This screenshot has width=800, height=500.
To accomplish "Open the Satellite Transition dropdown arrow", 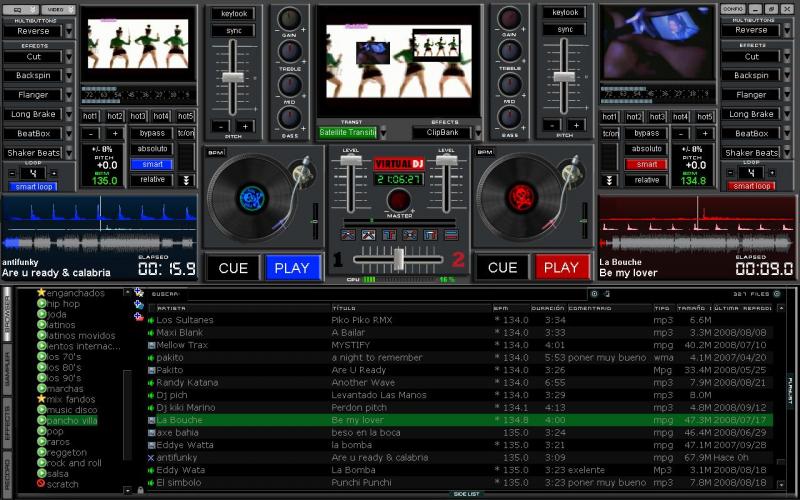I will coord(383,133).
